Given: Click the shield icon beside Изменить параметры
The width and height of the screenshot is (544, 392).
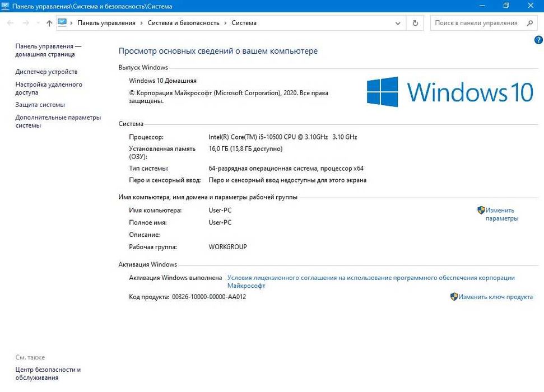Looking at the screenshot, I should click(481, 210).
